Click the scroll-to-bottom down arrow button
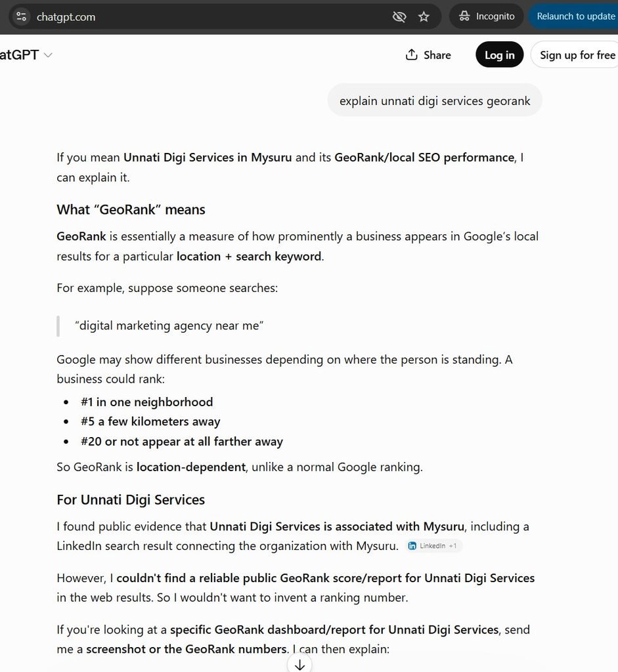The width and height of the screenshot is (618, 672). point(299,664)
